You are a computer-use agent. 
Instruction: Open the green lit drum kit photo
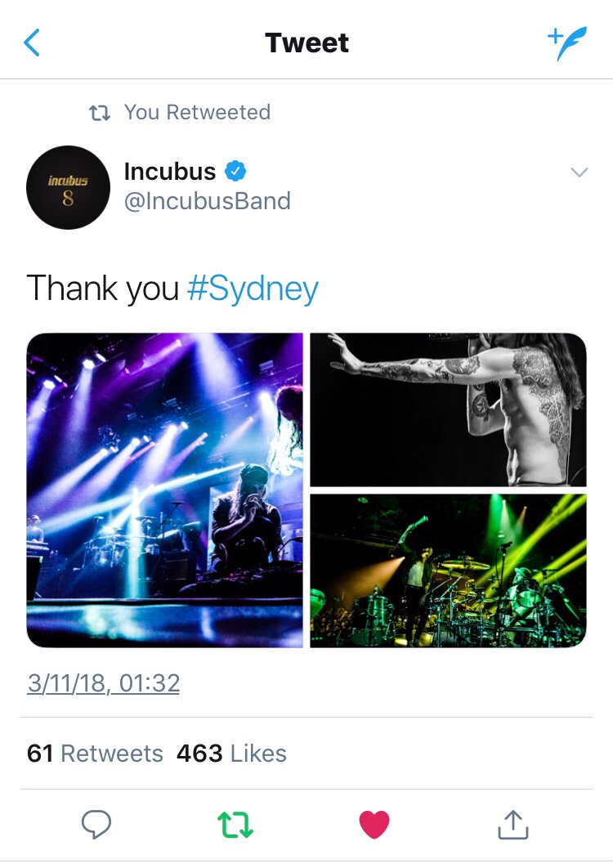448,570
